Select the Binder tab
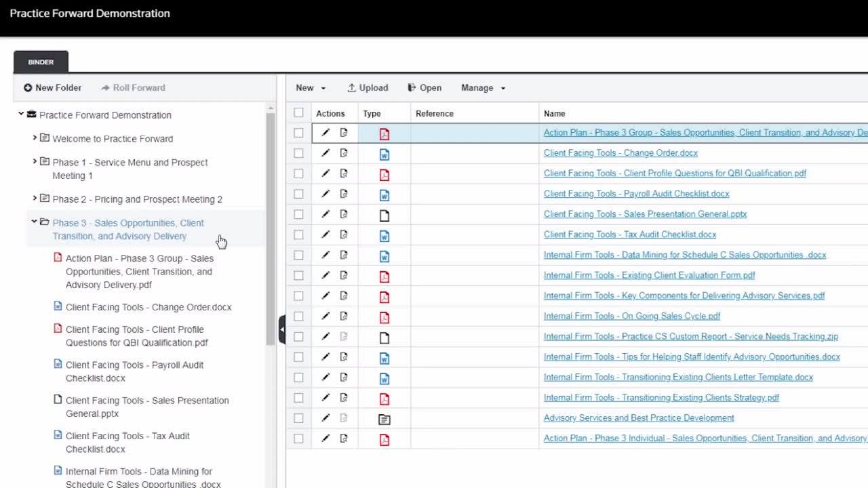The height and width of the screenshot is (488, 868). click(40, 62)
